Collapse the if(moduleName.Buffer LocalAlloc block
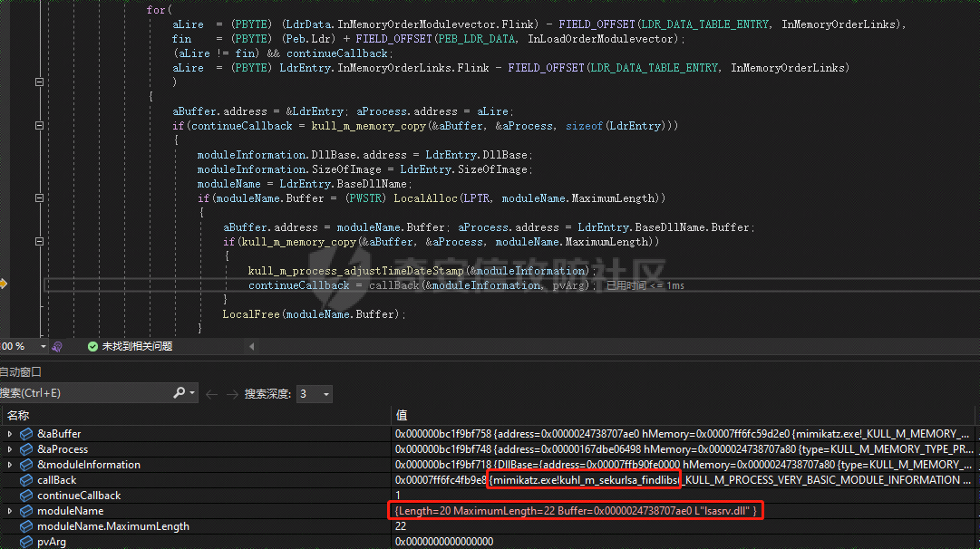Viewport: 980px width, 549px height. point(39,198)
